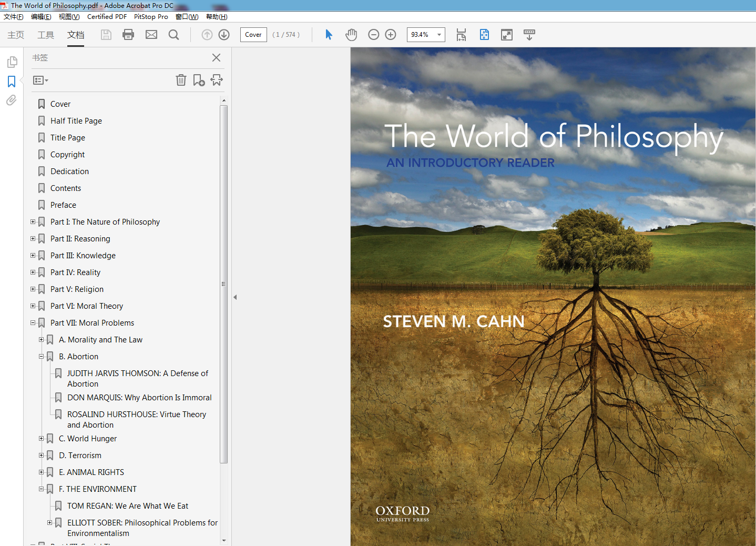Screen dimensions: 756x546
Task: Click bookmarks panel sidebar icon
Action: 12,82
